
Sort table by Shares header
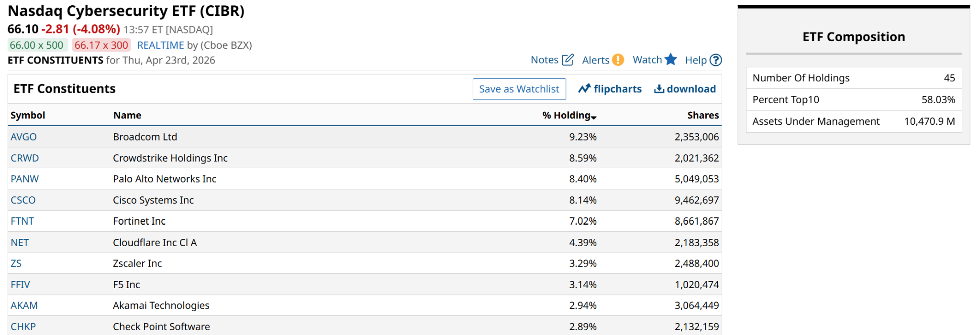tap(703, 115)
